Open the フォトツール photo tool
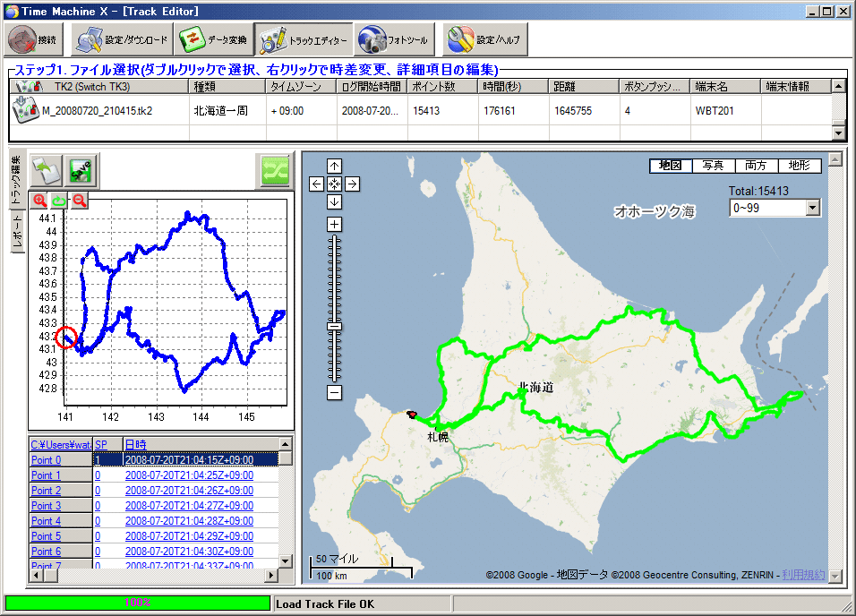This screenshot has height=616, width=856. (394, 40)
